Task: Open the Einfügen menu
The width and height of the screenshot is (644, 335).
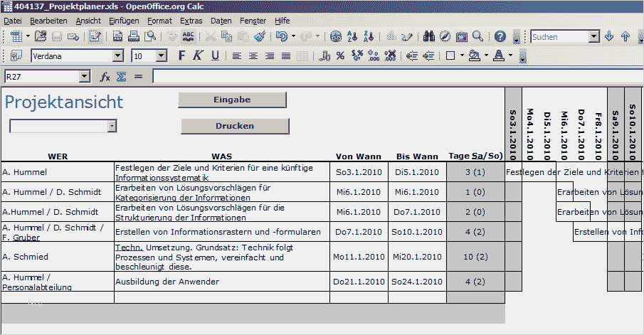Action: coord(124,21)
